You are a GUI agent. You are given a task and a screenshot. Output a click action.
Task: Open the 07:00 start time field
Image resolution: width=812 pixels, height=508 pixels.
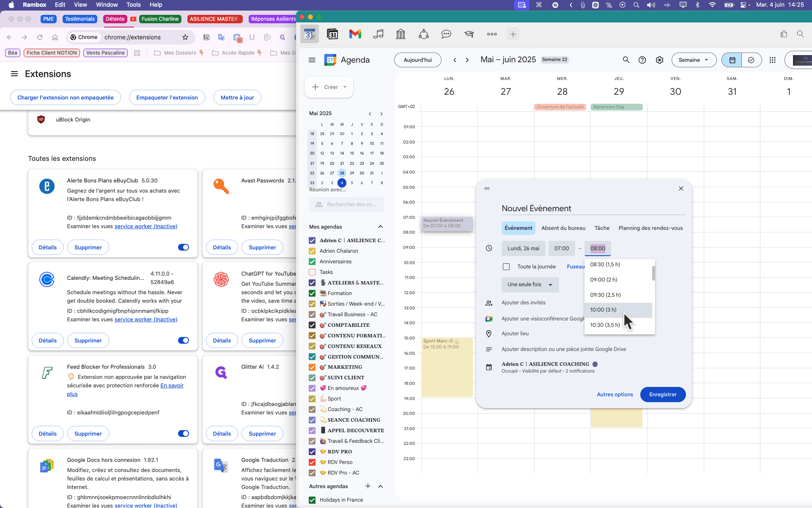pyautogui.click(x=562, y=248)
